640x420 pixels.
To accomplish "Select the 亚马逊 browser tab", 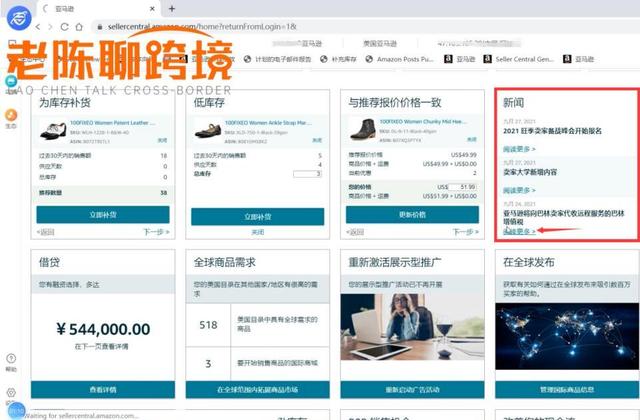I will pyautogui.click(x=98, y=9).
